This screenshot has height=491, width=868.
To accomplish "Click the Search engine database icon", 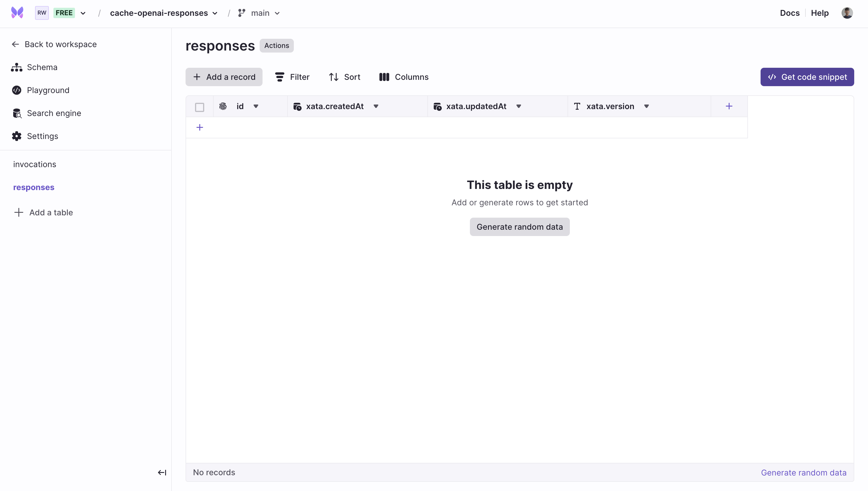I will [17, 113].
